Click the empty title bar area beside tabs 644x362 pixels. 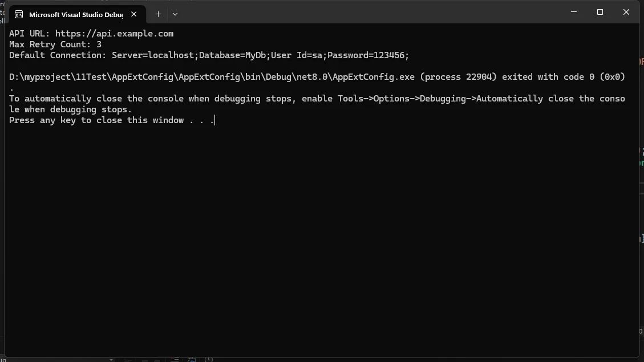click(x=370, y=13)
